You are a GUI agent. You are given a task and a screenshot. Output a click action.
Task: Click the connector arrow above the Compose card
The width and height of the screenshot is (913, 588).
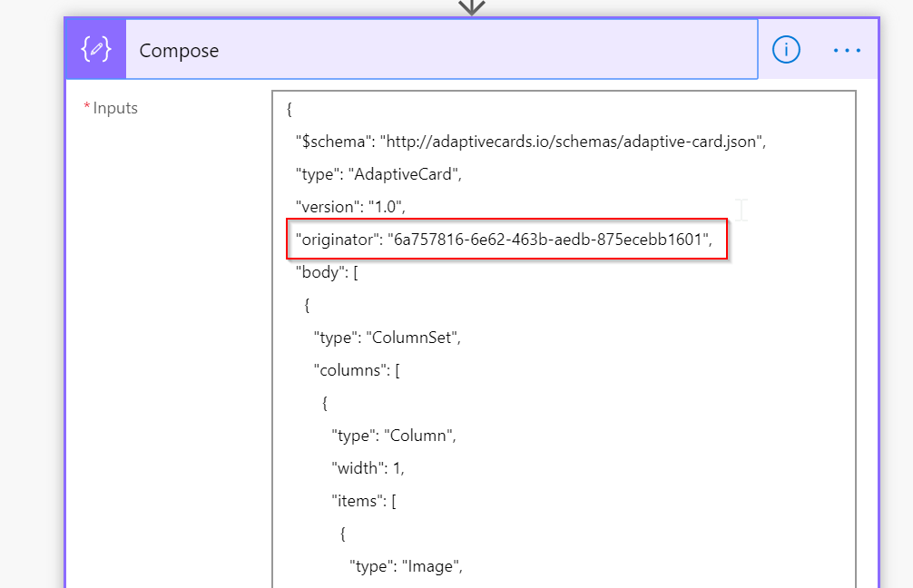pyautogui.click(x=472, y=7)
